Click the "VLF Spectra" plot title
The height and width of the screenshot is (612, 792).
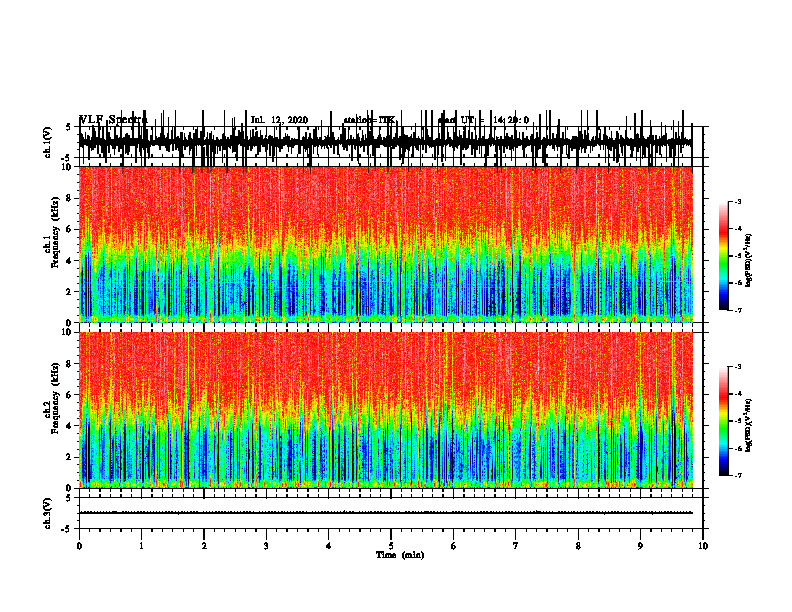113,120
